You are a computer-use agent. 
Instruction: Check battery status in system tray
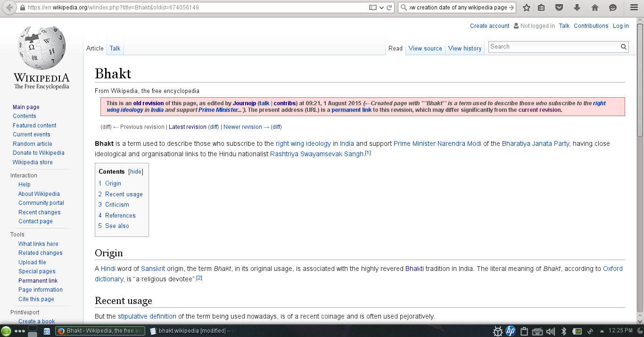click(x=577, y=331)
